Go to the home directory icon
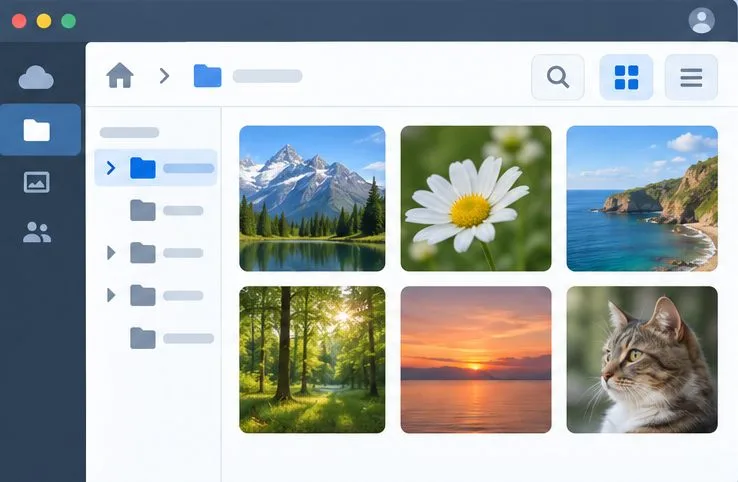Screen dimensions: 738x482 coord(120,75)
